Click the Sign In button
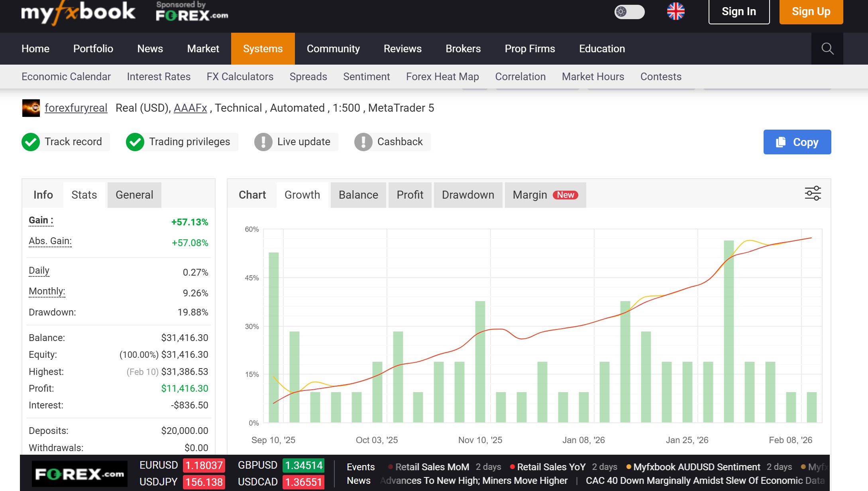This screenshot has width=868, height=491. tap(739, 12)
